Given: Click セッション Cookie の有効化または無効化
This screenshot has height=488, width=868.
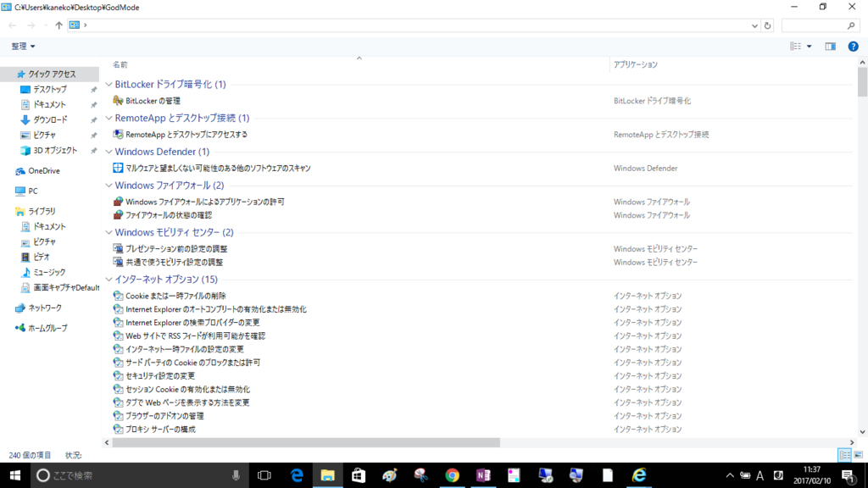Looking at the screenshot, I should pos(187,390).
